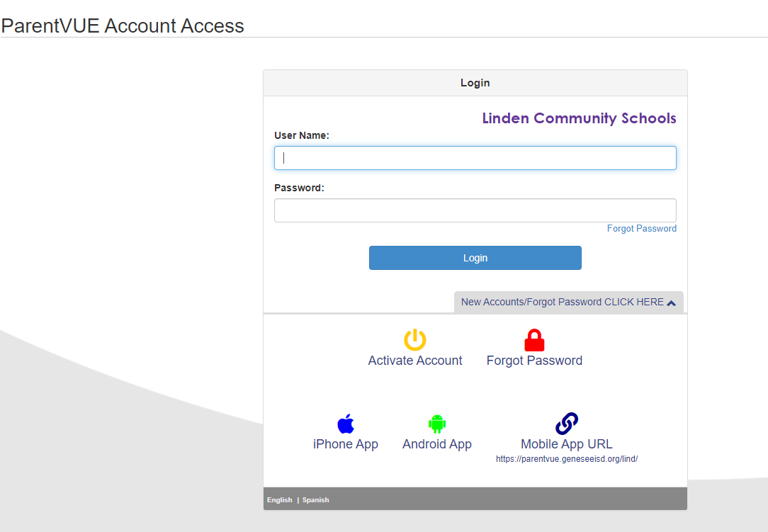Collapse the New Accounts/Forgot Password CLICK HERE panel
768x532 pixels.
click(x=569, y=302)
